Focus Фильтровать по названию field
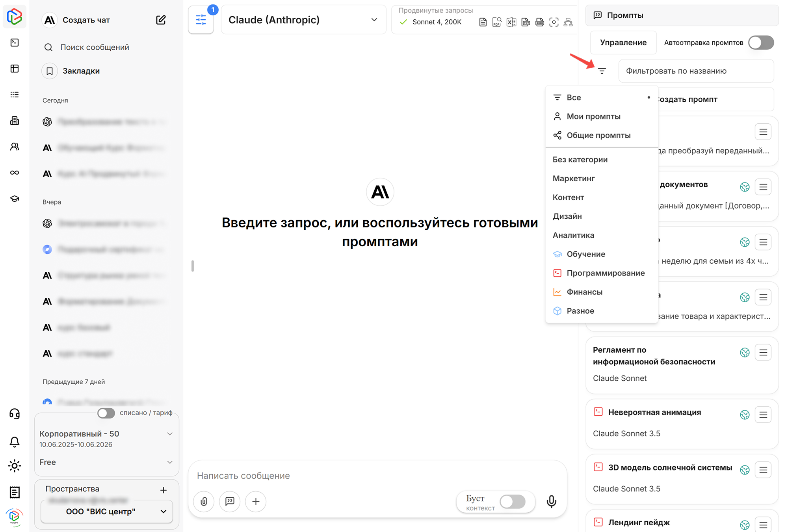Screen dimensions: 786x532 (x=696, y=71)
